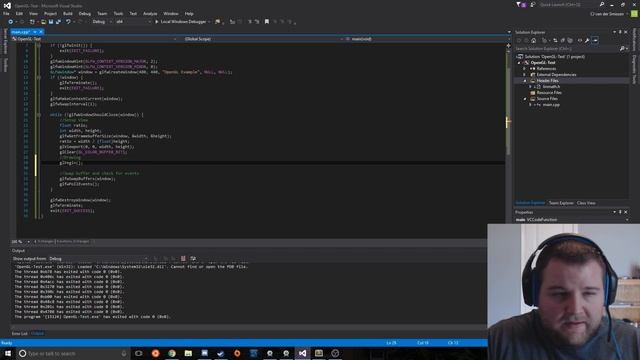
Task: Open Chrome from the taskbar
Action: pyautogui.click(x=172, y=353)
